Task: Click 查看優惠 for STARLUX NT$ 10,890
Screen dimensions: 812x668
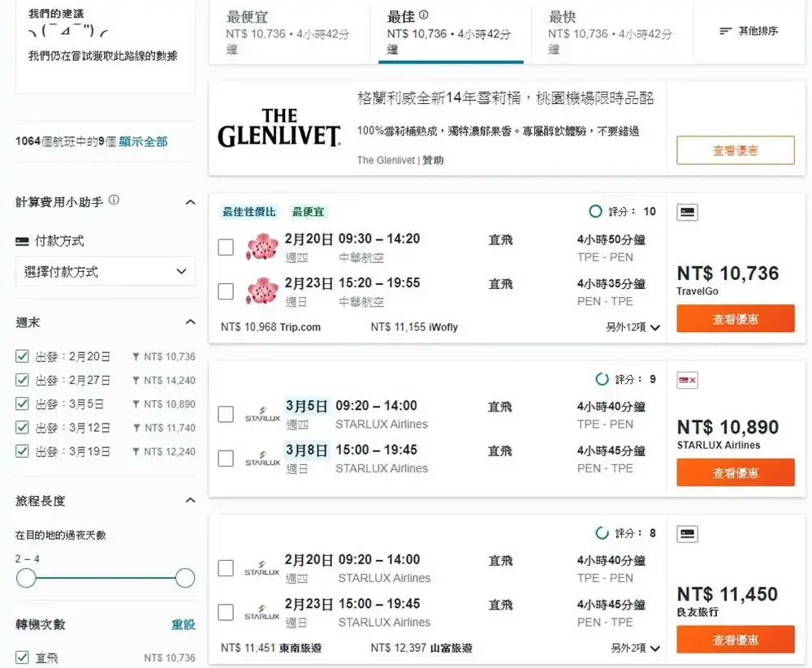Action: coord(736,472)
